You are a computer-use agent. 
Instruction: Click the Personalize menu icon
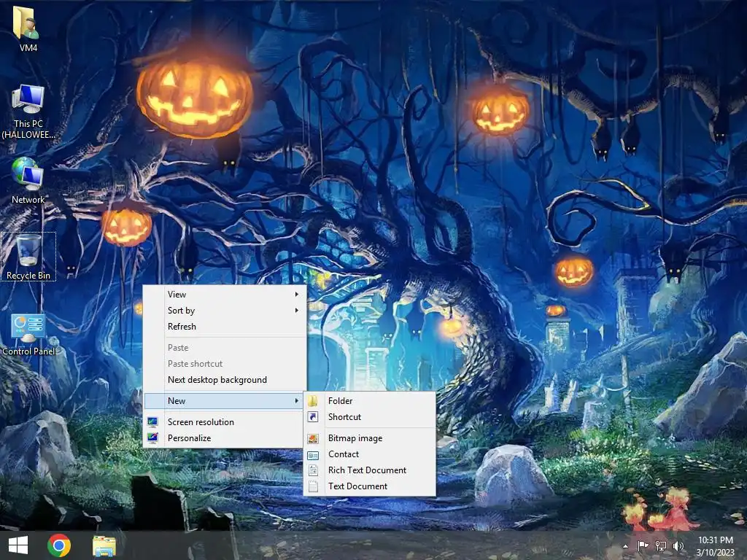coord(152,438)
